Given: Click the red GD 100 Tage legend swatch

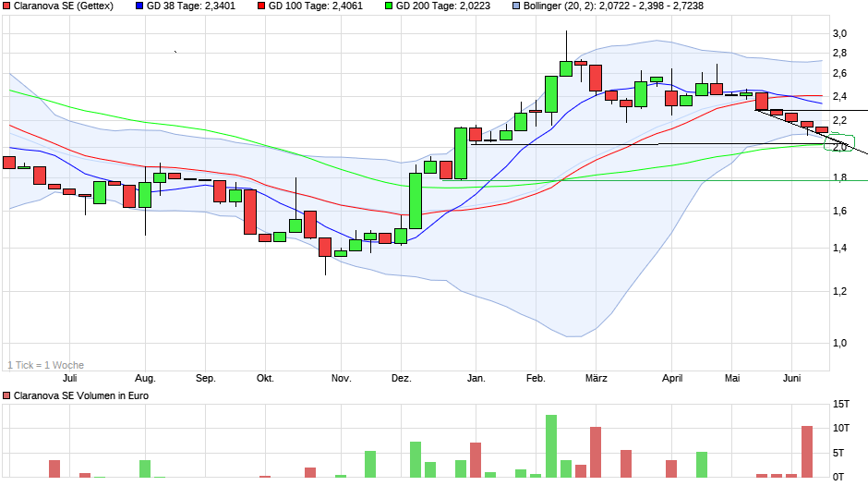Looking at the screenshot, I should point(262,6).
